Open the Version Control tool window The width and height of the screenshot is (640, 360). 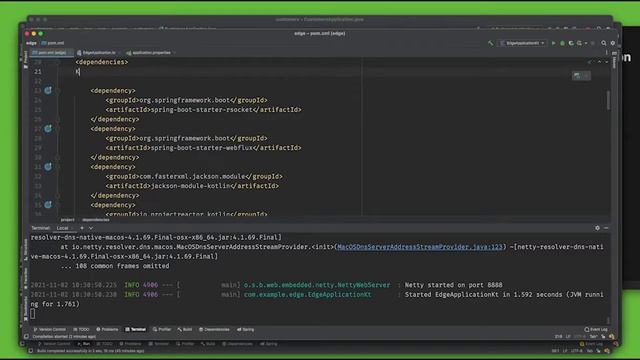(49, 329)
